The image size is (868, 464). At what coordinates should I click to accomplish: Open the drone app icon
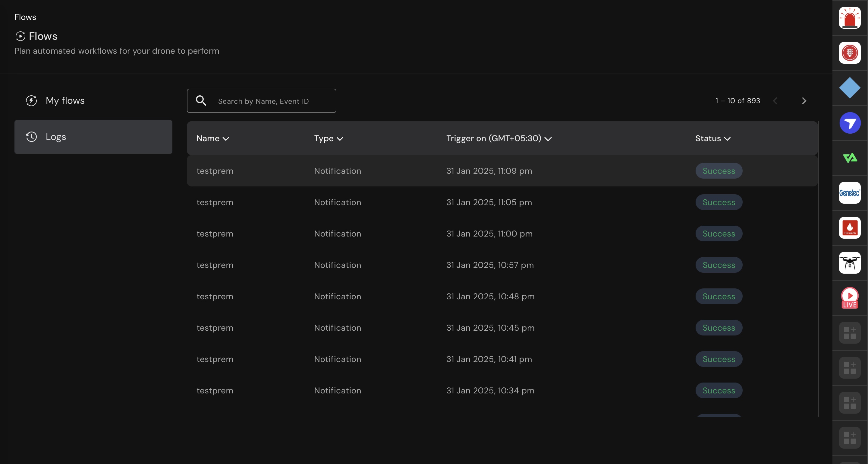[850, 263]
